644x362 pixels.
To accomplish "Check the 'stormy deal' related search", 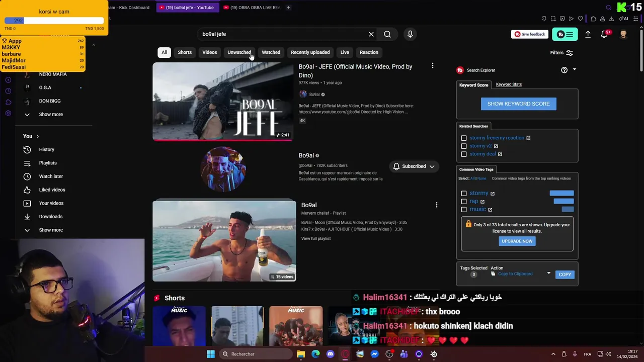I will [464, 154].
